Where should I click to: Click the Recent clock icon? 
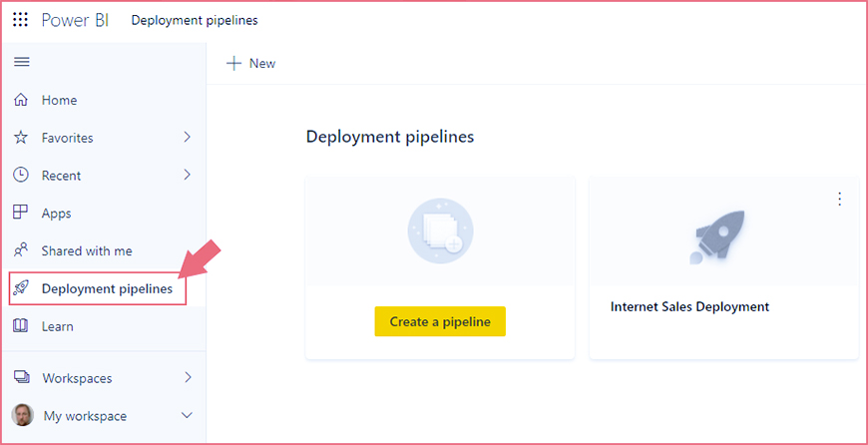coord(21,175)
